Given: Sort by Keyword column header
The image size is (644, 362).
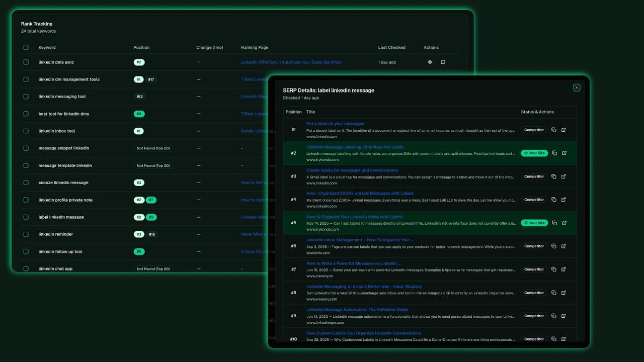Looking at the screenshot, I should (x=47, y=48).
